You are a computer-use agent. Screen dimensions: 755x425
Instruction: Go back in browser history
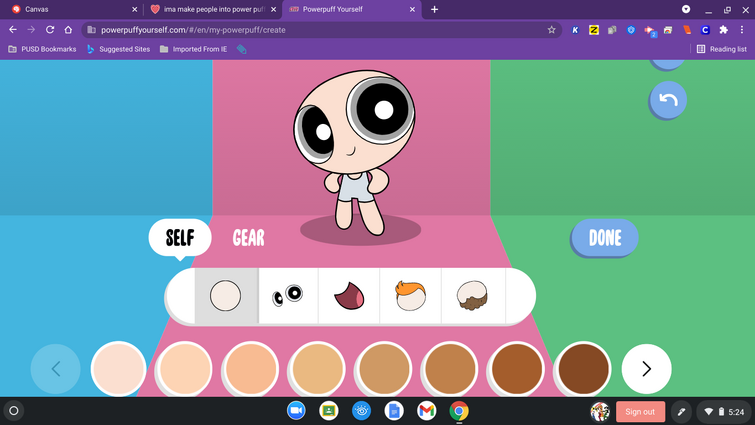tap(13, 30)
